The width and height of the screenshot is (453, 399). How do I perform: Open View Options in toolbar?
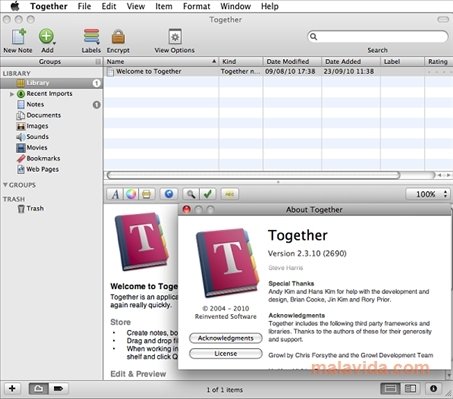[x=175, y=37]
